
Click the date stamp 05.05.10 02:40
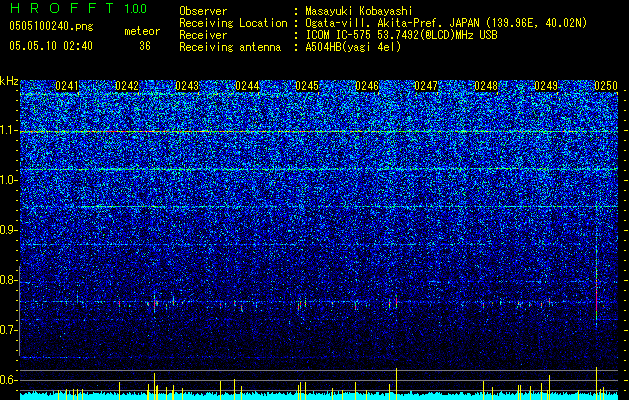[x=51, y=46]
